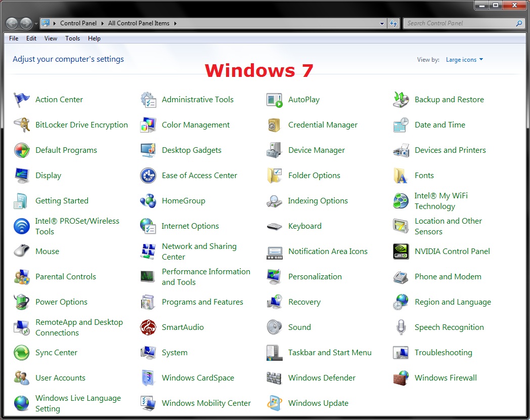Screen dimensions: 530x420
Task: Open the Taskbar and Start Menu link
Action: [x=330, y=353]
